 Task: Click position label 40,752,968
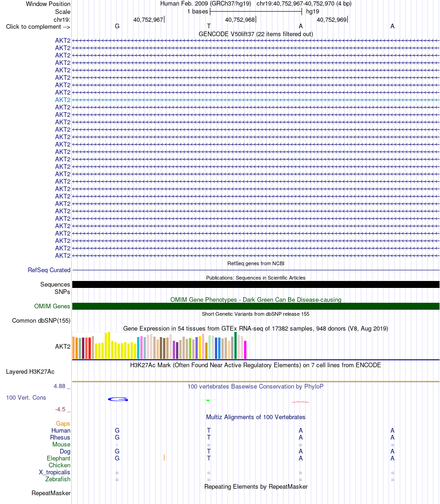coord(240,19)
